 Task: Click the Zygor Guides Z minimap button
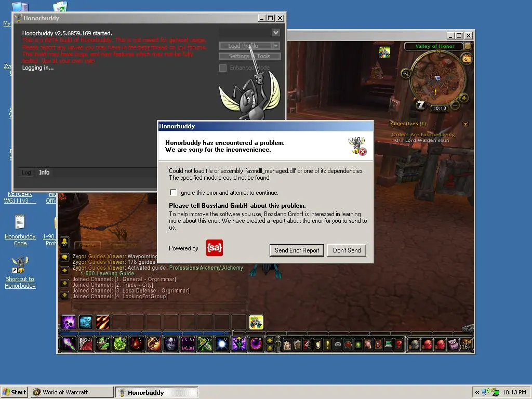(421, 105)
